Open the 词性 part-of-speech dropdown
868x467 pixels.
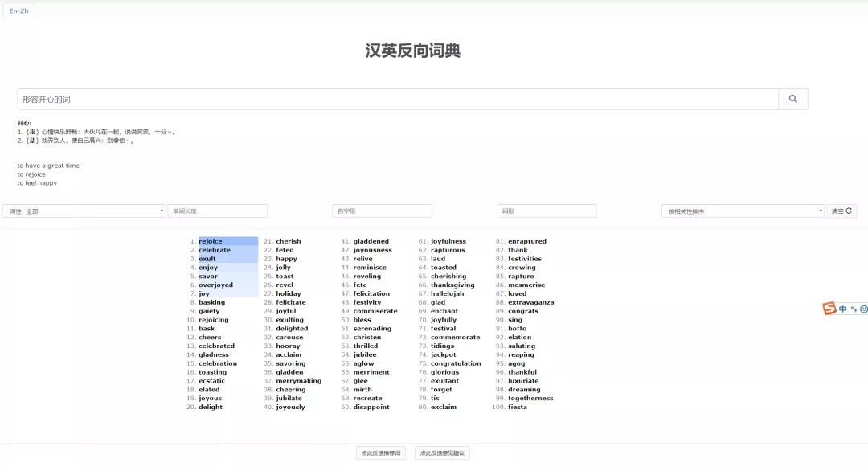click(84, 211)
